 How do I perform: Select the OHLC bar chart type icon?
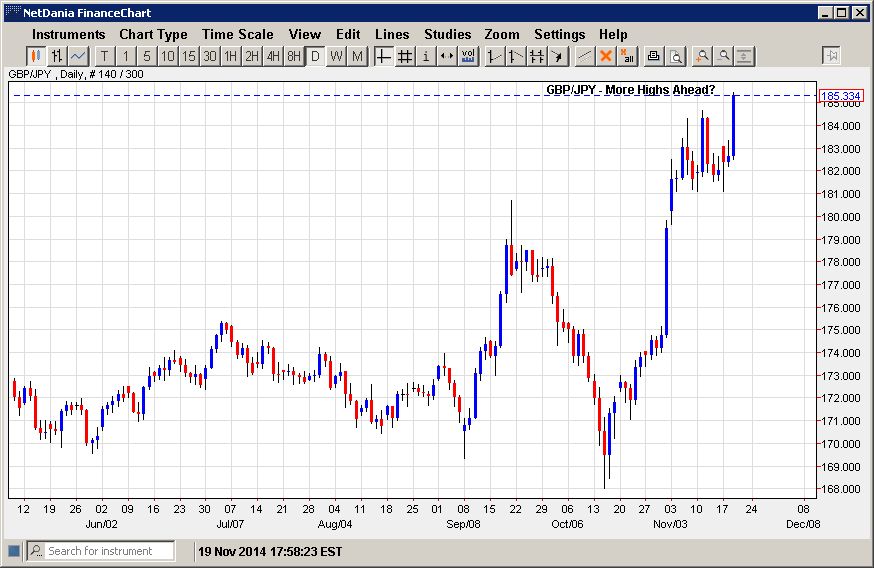[57, 56]
